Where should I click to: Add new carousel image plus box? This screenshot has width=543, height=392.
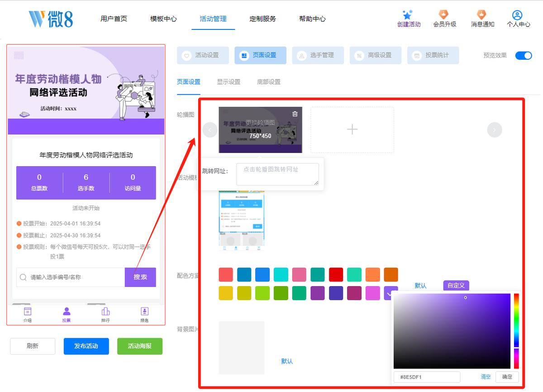pos(352,129)
